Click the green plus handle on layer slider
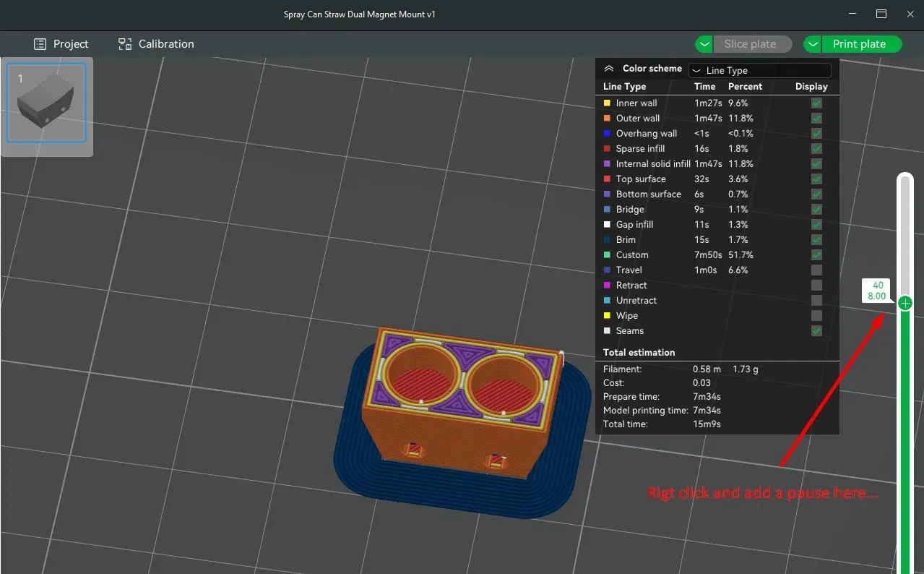924x574 pixels. coord(905,304)
